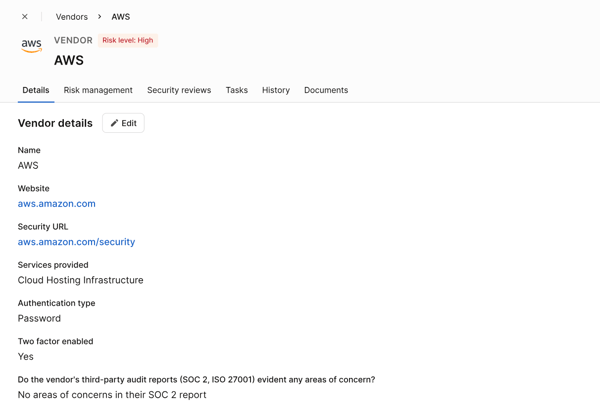Open the Documents tab

click(326, 90)
